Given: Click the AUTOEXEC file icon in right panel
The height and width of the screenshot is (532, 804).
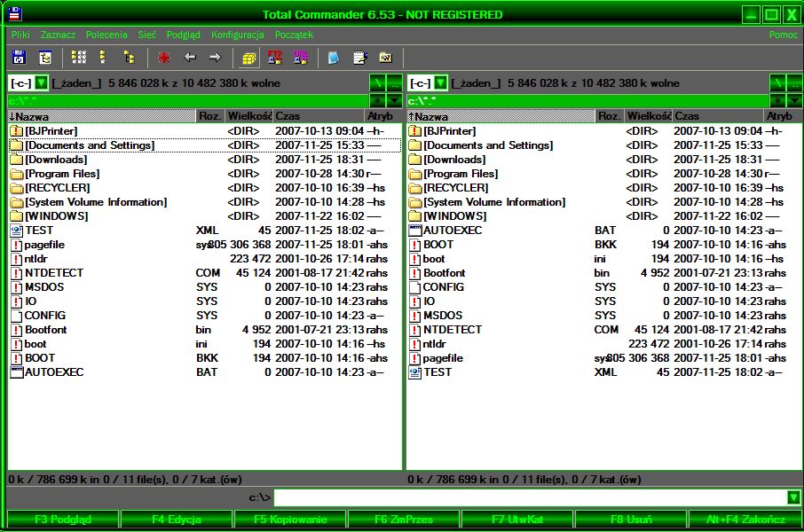Looking at the screenshot, I should tap(414, 231).
